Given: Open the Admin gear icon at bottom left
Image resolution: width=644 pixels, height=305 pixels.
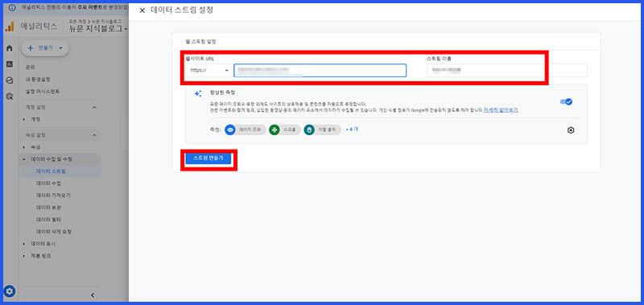Looking at the screenshot, I should pos(10,291).
